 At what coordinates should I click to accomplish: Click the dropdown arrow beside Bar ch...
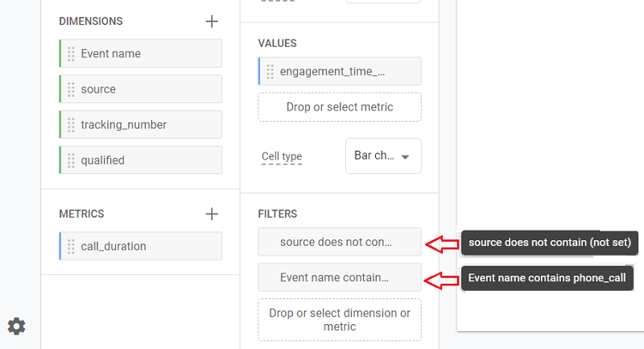405,157
